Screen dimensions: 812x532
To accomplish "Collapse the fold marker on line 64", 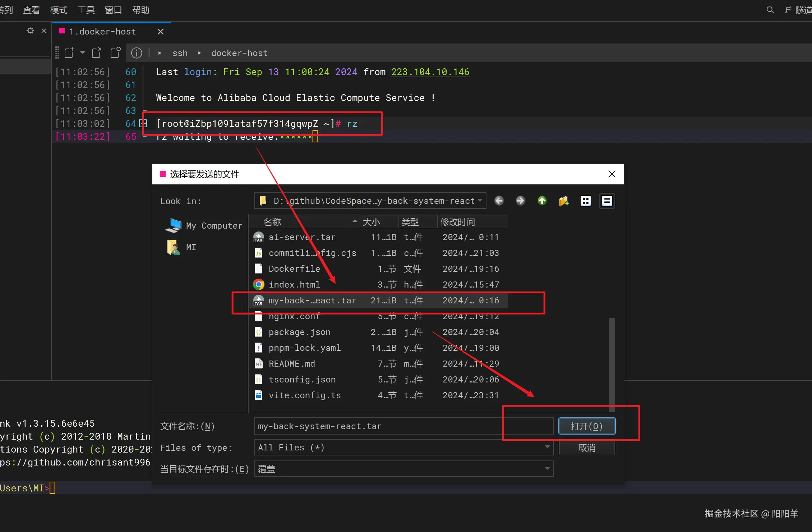I will coord(143,124).
